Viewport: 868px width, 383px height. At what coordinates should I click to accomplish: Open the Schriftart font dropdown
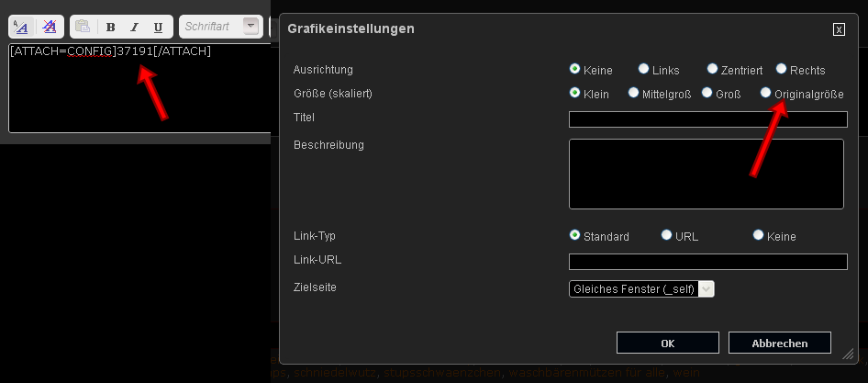click(x=220, y=27)
